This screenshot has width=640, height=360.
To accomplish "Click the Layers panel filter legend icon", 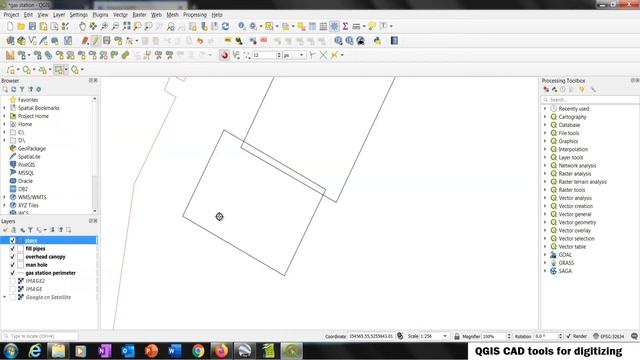I will [30, 230].
